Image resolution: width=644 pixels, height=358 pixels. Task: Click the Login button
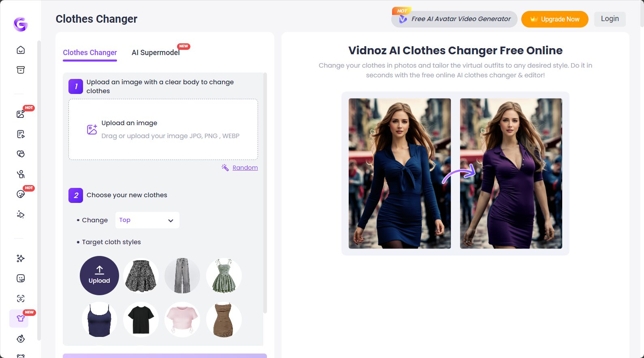click(x=610, y=19)
